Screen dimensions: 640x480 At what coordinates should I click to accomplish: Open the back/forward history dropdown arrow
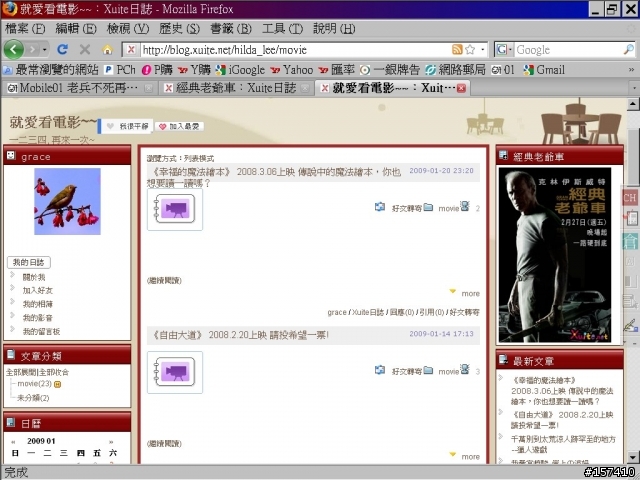[44, 50]
